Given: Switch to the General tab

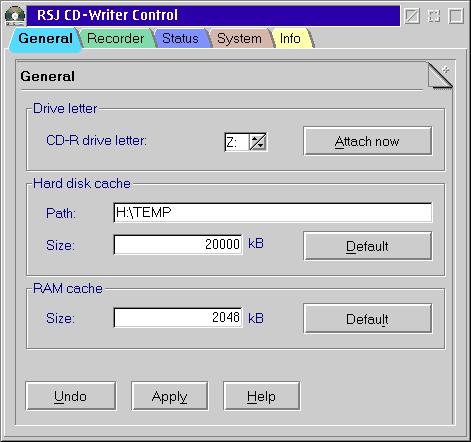Looking at the screenshot, I should point(45,39).
